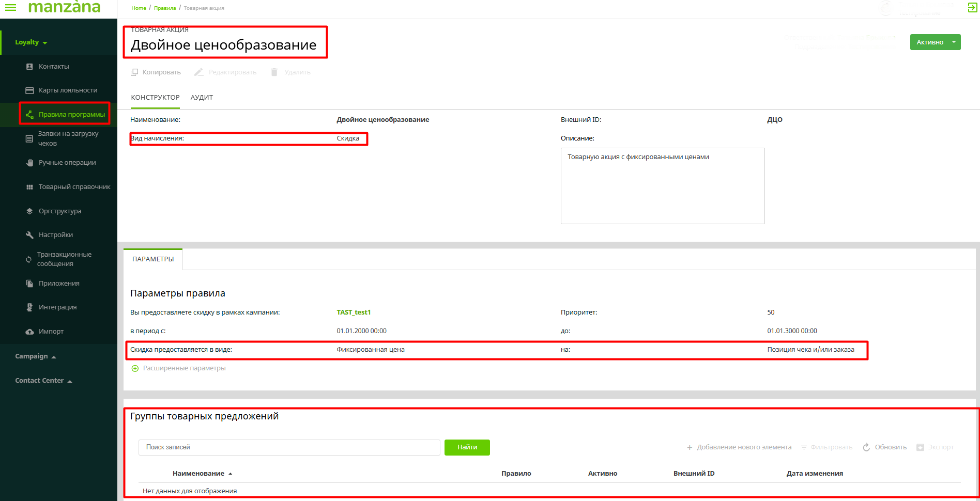Image resolution: width=980 pixels, height=501 pixels.
Task: Open Контакты from the sidebar
Action: pyautogui.click(x=54, y=67)
